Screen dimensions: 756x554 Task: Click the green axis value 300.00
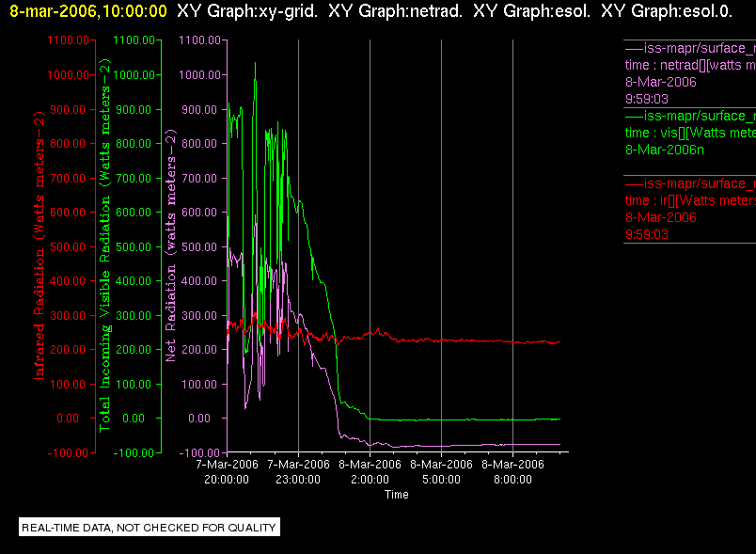pos(134,316)
